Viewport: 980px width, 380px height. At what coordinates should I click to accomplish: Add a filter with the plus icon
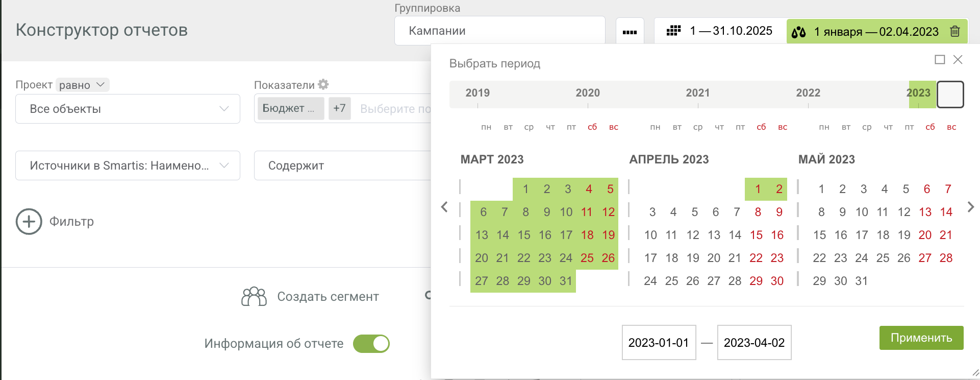(x=29, y=222)
